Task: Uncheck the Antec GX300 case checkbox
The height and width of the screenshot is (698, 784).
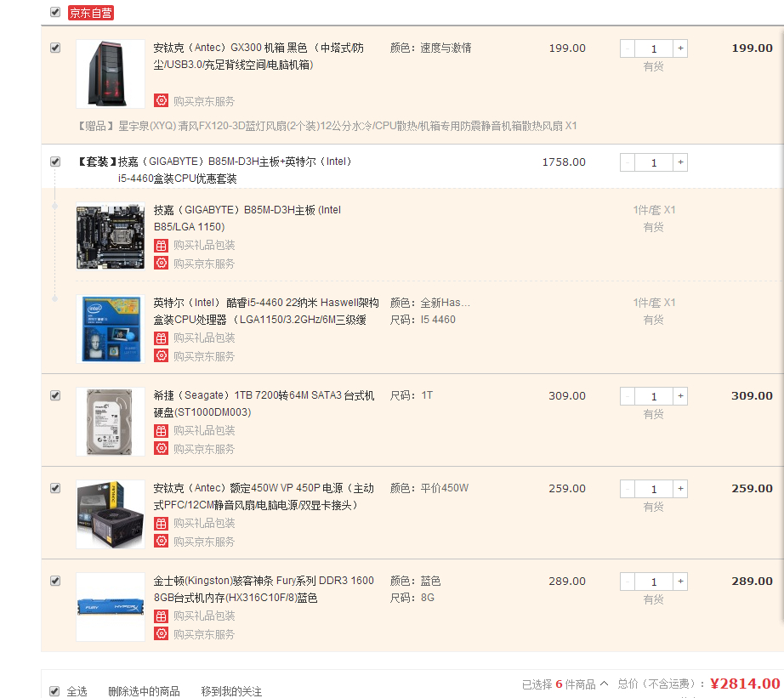Action: pyautogui.click(x=55, y=48)
